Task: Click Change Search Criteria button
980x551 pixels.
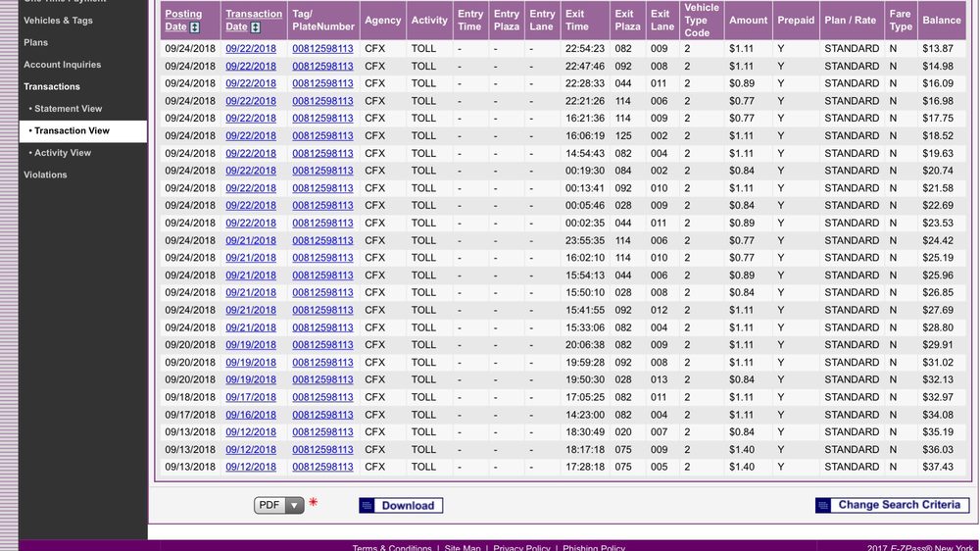Action: (899, 505)
